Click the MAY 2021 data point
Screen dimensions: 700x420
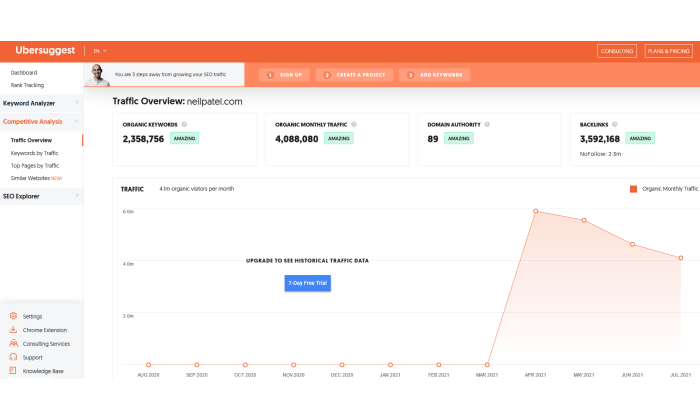pyautogui.click(x=584, y=220)
